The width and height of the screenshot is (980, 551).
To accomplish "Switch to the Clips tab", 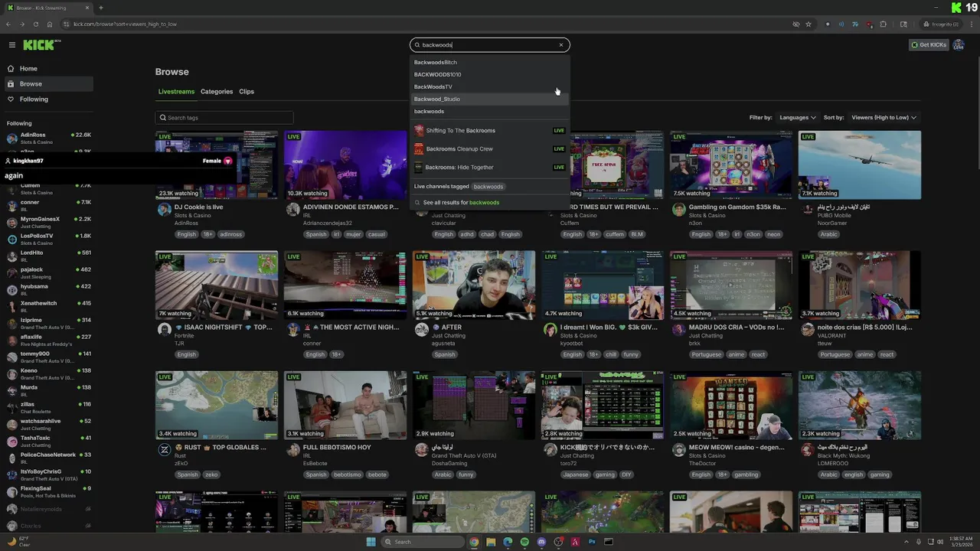I will click(247, 92).
